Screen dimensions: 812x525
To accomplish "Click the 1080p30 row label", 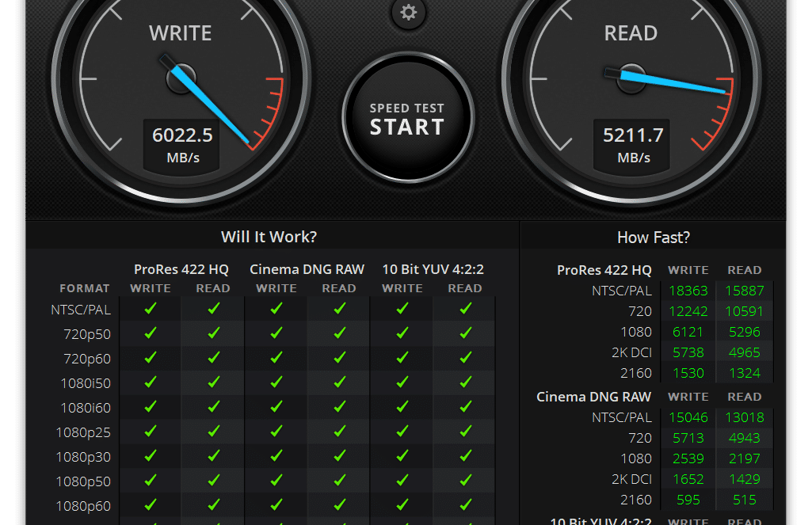I will [83, 457].
